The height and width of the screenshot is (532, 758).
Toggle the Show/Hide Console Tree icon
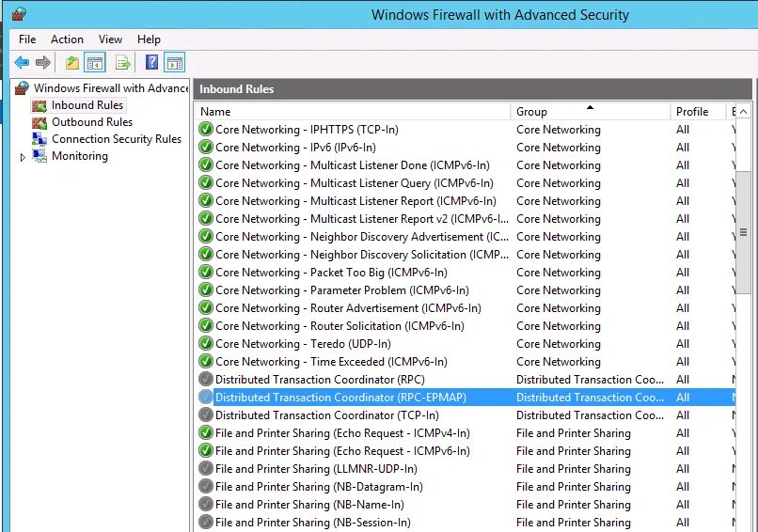(x=95, y=62)
